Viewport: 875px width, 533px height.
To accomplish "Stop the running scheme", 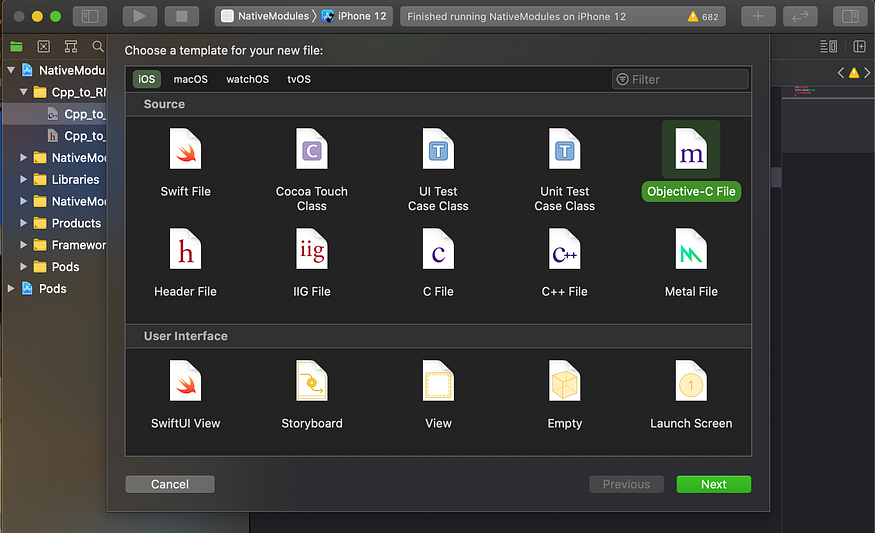I will click(182, 16).
